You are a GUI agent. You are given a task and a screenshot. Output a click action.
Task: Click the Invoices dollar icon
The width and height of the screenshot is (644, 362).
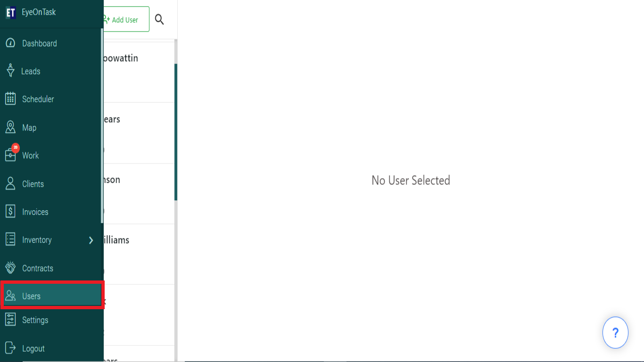pyautogui.click(x=10, y=211)
